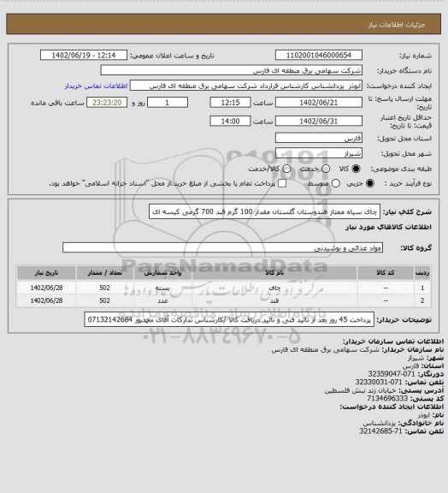Image resolution: width=448 pixels, height=493 pixels.
Task: Click the request number field 1102001046000654
Action: tap(319, 55)
